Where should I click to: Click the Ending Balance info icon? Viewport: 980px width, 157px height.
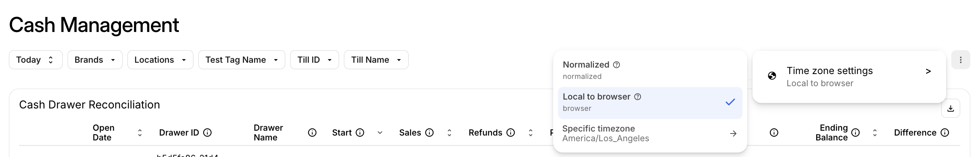[x=855, y=133]
